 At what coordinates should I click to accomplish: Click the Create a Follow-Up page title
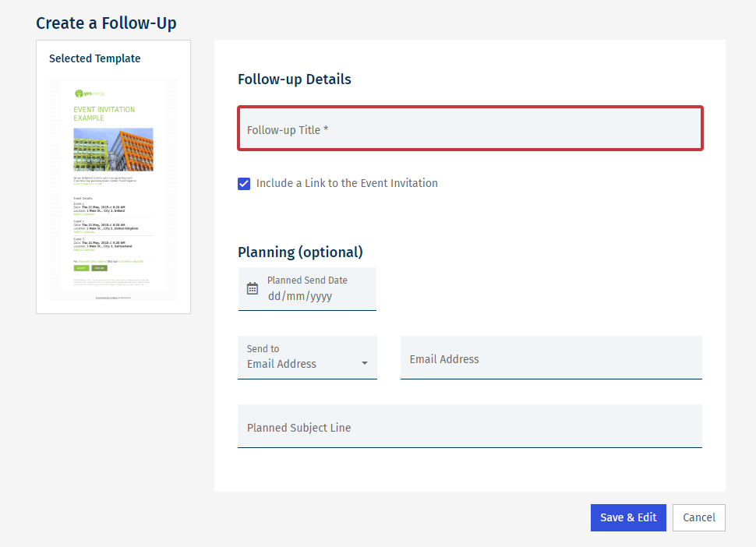(x=106, y=23)
